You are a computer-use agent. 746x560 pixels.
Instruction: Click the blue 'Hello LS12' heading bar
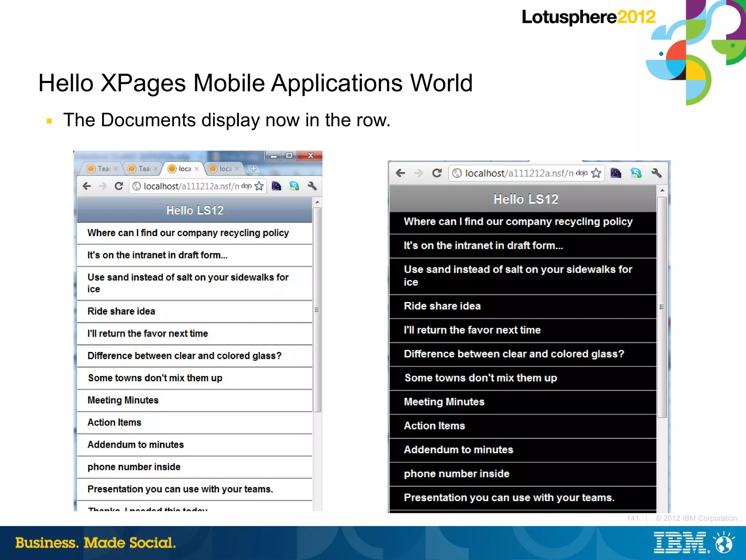coord(195,210)
